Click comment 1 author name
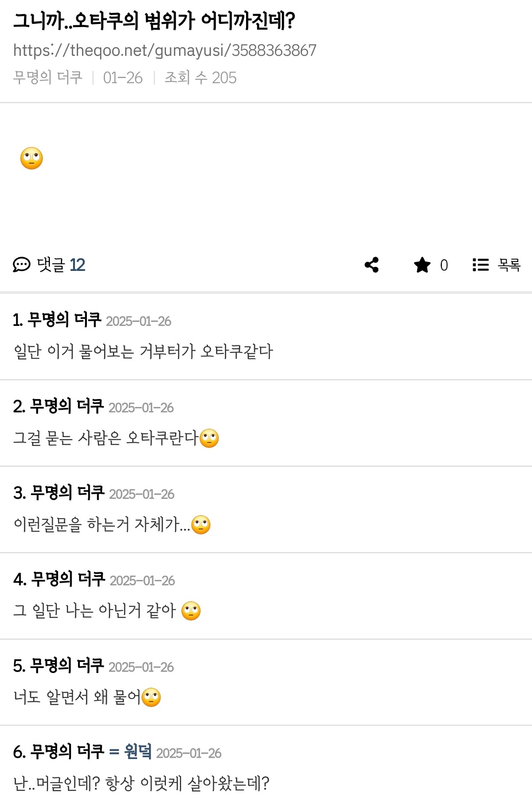532x806 pixels. pyautogui.click(x=64, y=320)
